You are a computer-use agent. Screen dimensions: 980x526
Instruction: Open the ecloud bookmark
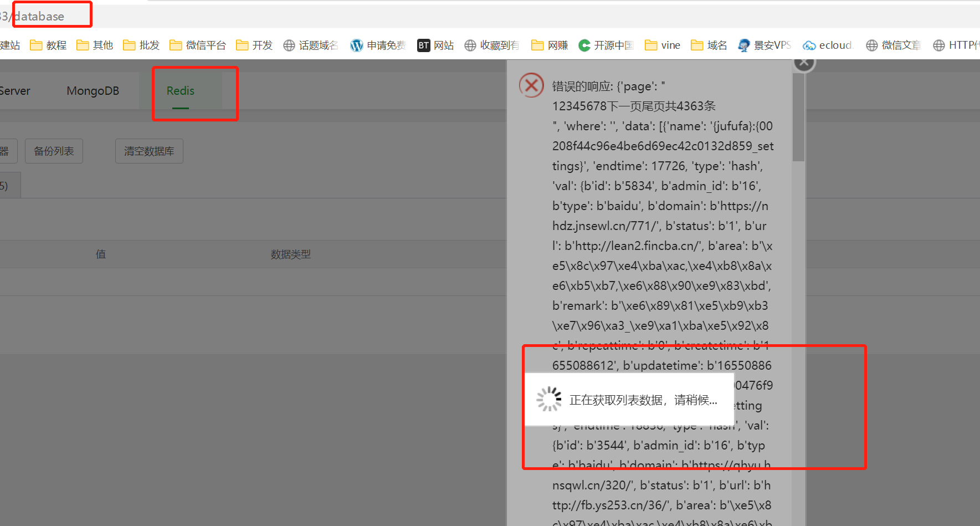point(828,45)
